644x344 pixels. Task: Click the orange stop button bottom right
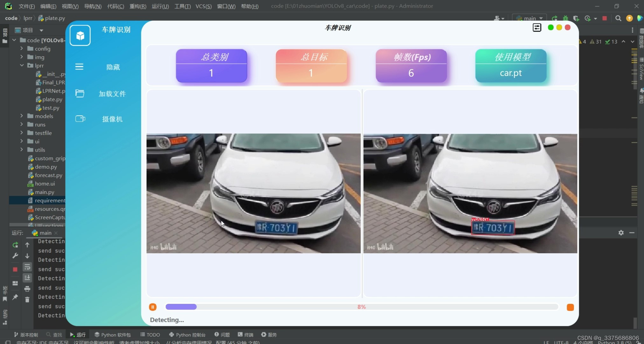[570, 307]
